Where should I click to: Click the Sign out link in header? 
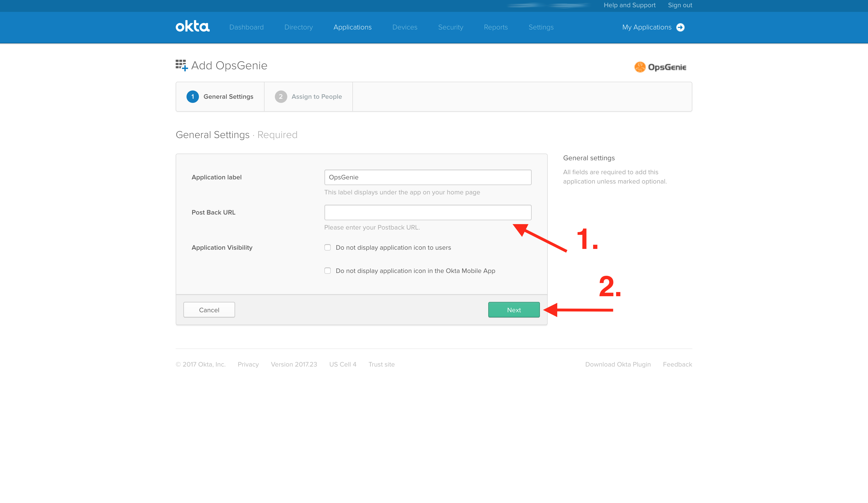pos(680,5)
